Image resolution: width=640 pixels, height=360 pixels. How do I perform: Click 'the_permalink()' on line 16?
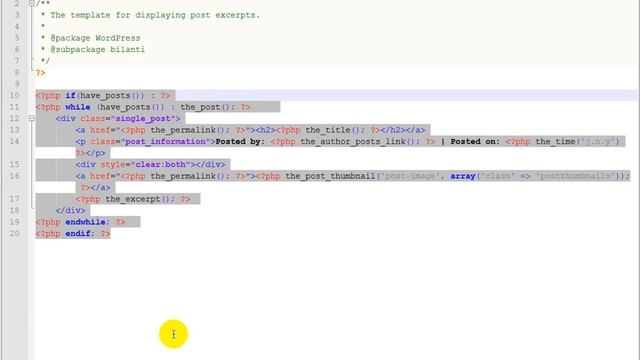[x=187, y=176]
